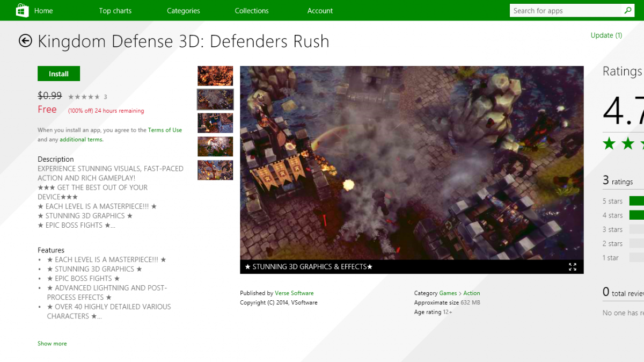The height and width of the screenshot is (362, 644).
Task: Open the Home menu item
Action: pyautogui.click(x=43, y=11)
